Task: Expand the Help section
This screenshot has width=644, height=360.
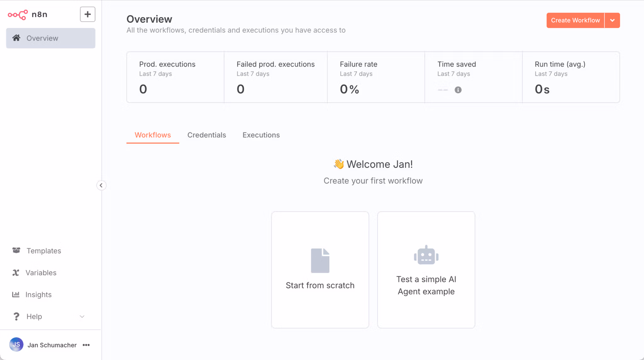Action: pos(82,316)
